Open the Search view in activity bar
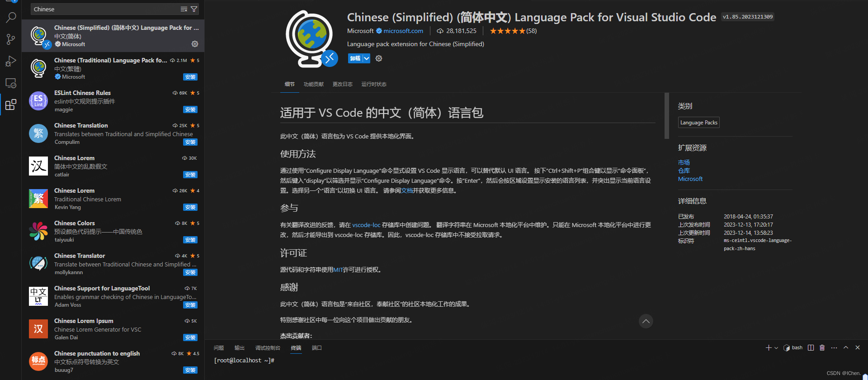Viewport: 868px width, 380px height. click(11, 18)
